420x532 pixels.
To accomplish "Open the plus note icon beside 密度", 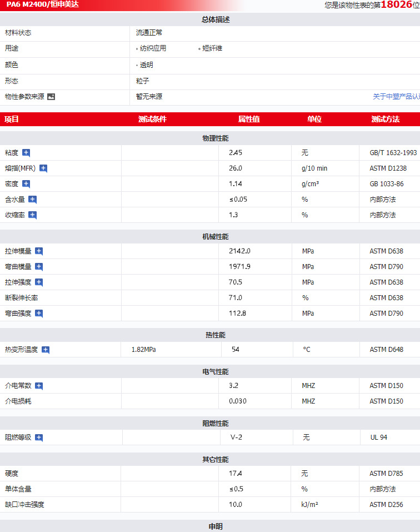I will (26, 184).
